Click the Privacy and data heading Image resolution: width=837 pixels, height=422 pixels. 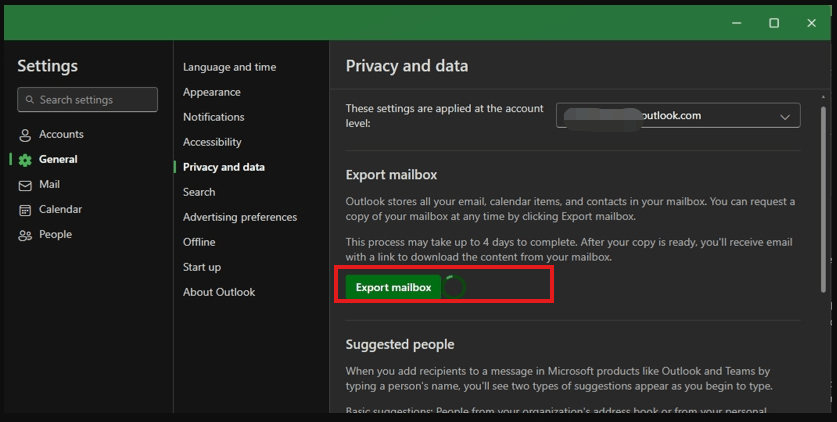pos(407,66)
